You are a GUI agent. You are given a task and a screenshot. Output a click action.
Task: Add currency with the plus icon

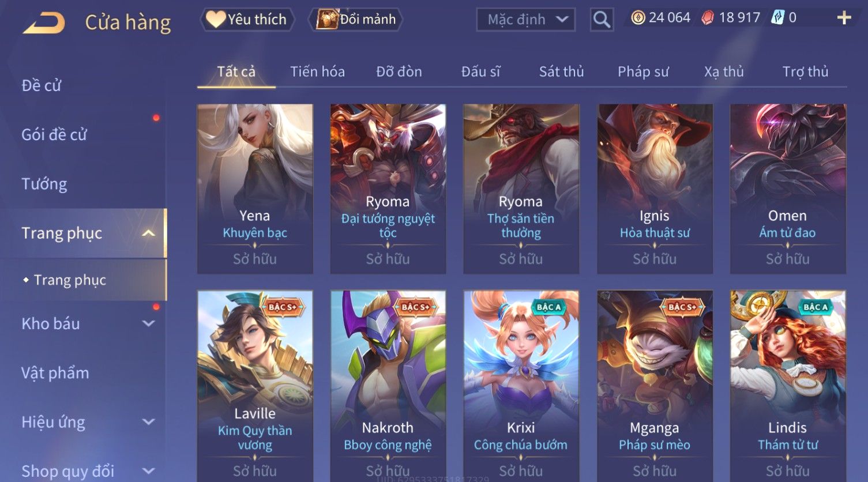pyautogui.click(x=844, y=18)
